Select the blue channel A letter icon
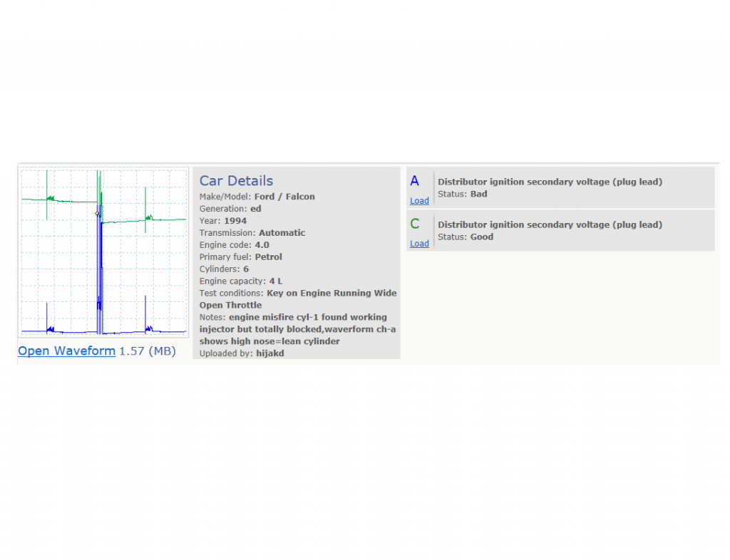The width and height of the screenshot is (730, 560). [414, 181]
